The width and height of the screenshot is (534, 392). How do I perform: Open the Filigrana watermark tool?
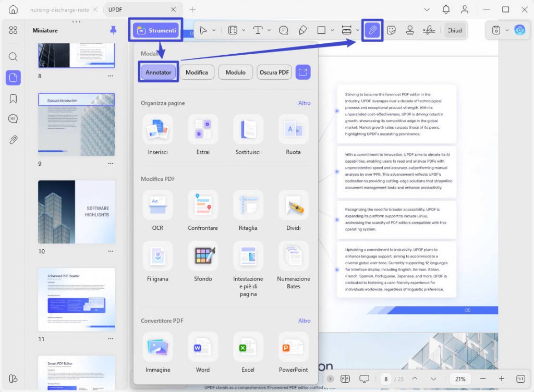[157, 262]
